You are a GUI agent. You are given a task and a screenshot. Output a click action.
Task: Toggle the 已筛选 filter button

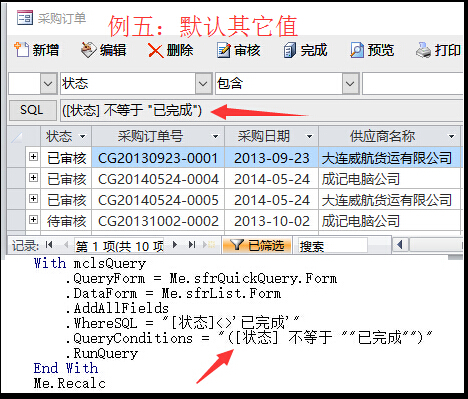pyautogui.click(x=257, y=245)
